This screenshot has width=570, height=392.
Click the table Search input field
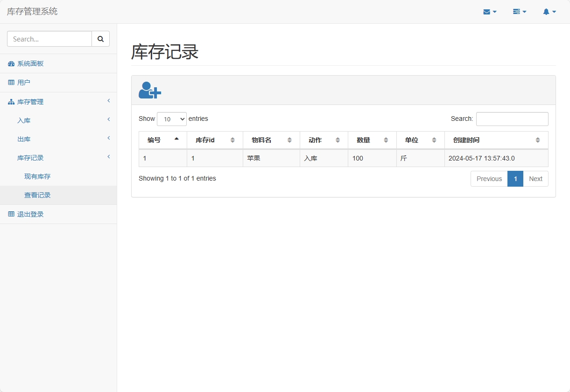[512, 119]
